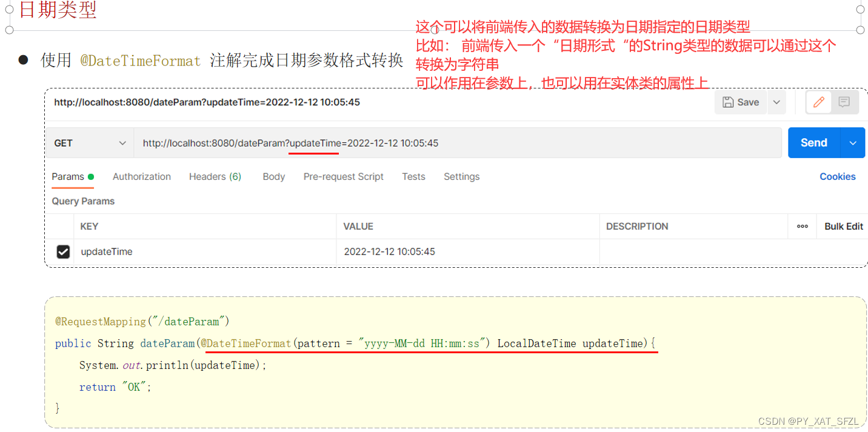Open the Settings tab
868x432 pixels.
click(461, 177)
